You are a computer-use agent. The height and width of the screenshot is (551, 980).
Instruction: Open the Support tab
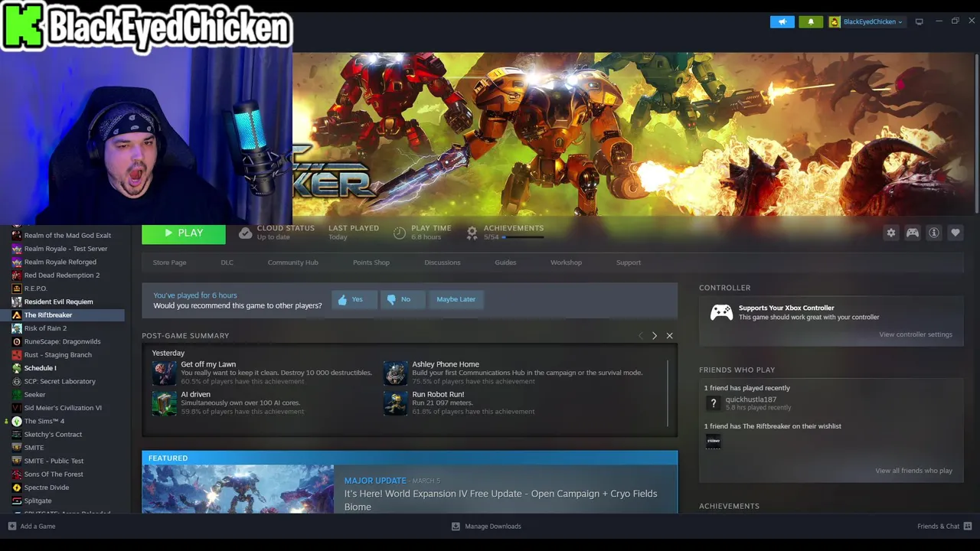coord(629,262)
